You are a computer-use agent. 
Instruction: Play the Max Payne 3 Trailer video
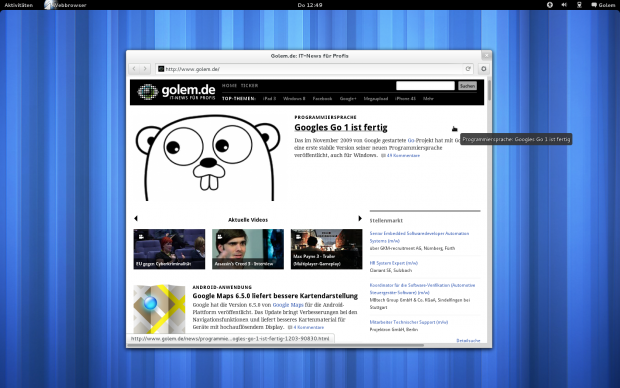[327, 249]
